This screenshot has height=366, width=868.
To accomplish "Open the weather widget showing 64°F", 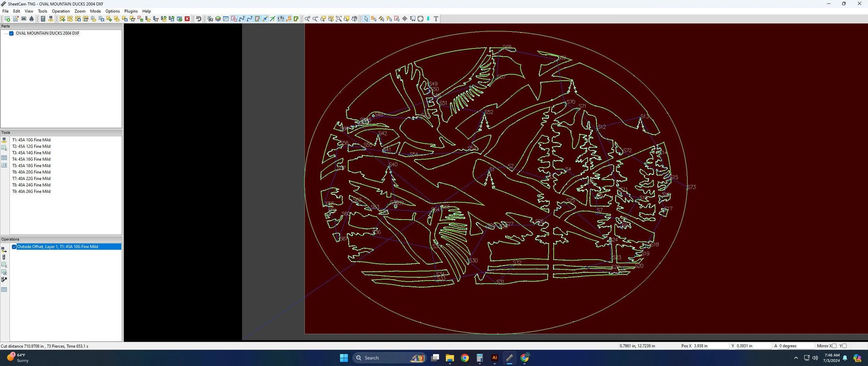I will [x=17, y=358].
